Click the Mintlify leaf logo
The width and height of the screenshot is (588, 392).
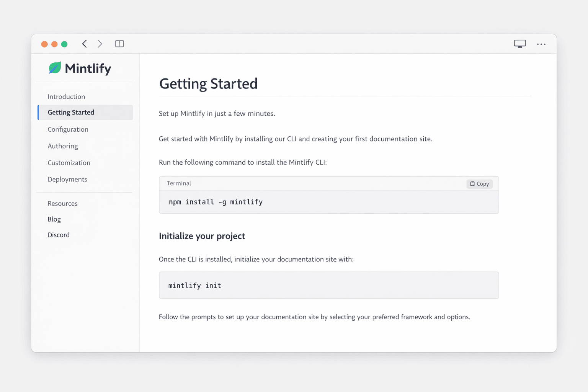(x=55, y=68)
